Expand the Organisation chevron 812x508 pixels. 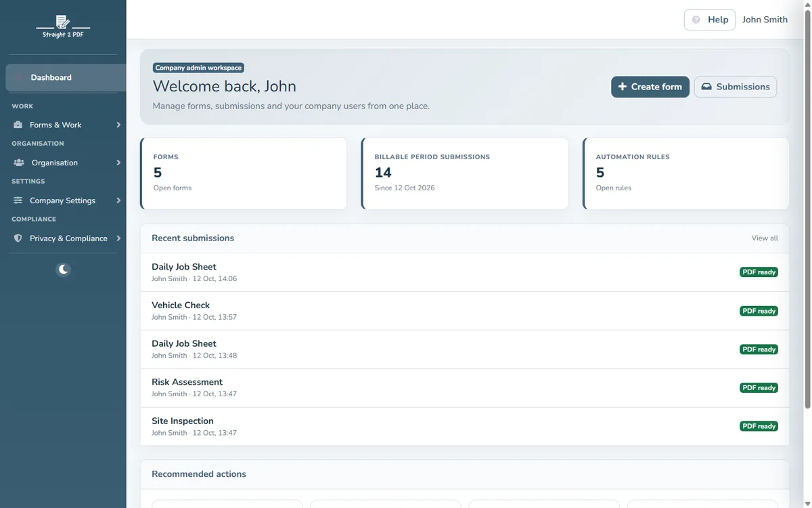pos(118,163)
